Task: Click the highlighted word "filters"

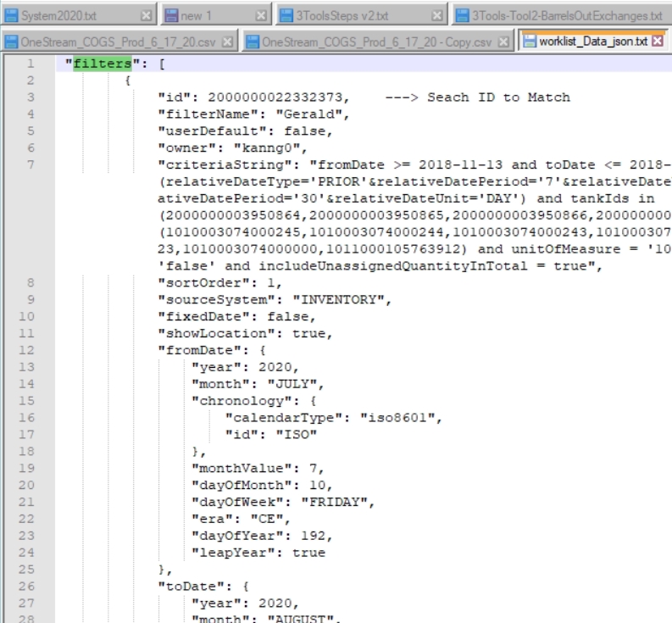Action: (x=103, y=64)
